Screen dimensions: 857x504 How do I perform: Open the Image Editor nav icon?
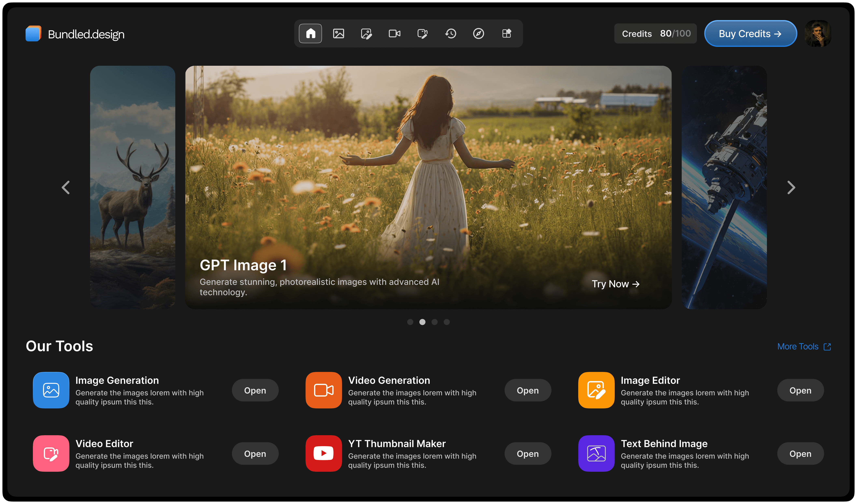[366, 33]
